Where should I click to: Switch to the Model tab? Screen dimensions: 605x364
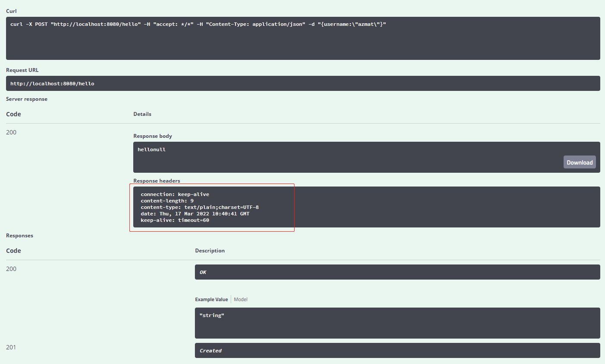[x=241, y=299]
